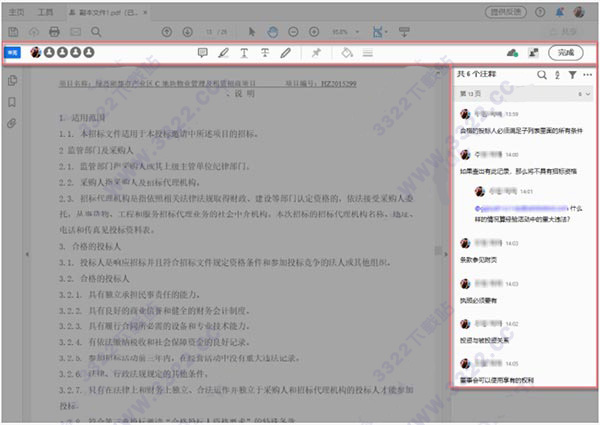This screenshot has width=600, height=425.
Task: Toggle the keep tool selected pin
Action: tap(316, 53)
